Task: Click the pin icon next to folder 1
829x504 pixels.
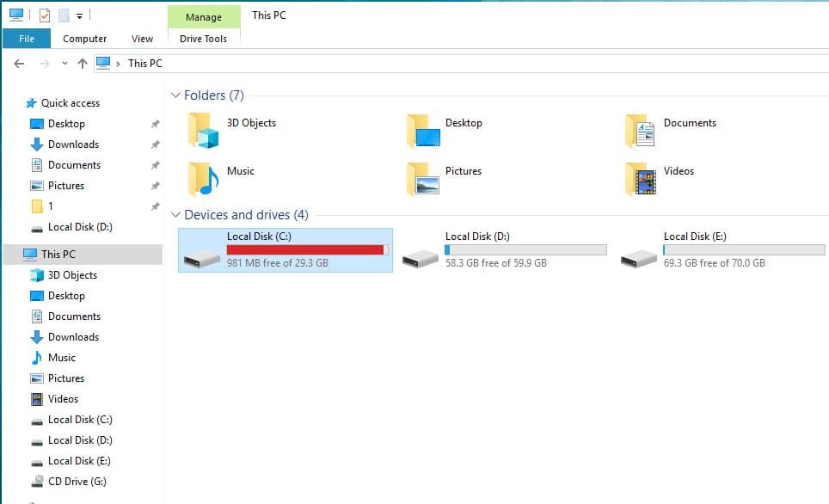Action: [x=155, y=206]
